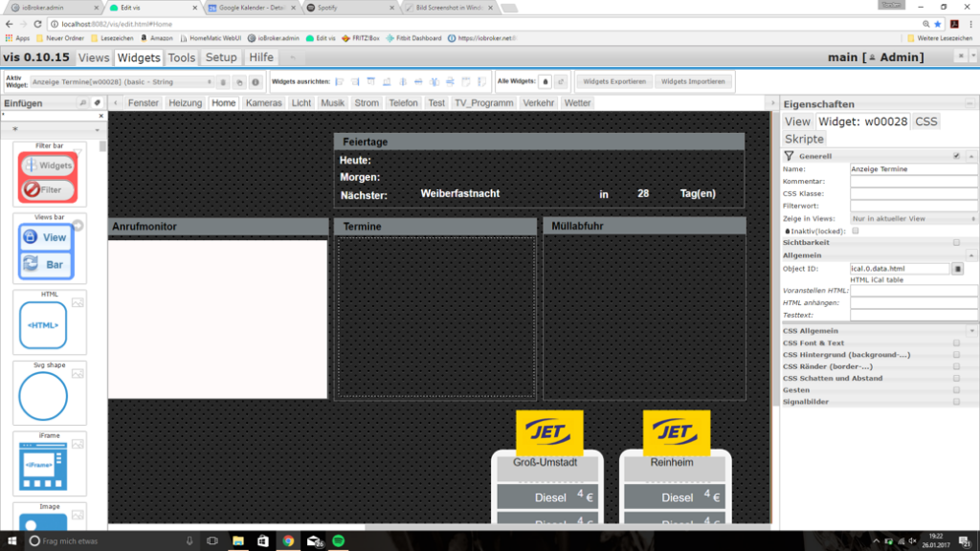Open 'Zeige in Views' dropdown
Viewport: 980px width, 551px height.
point(912,219)
